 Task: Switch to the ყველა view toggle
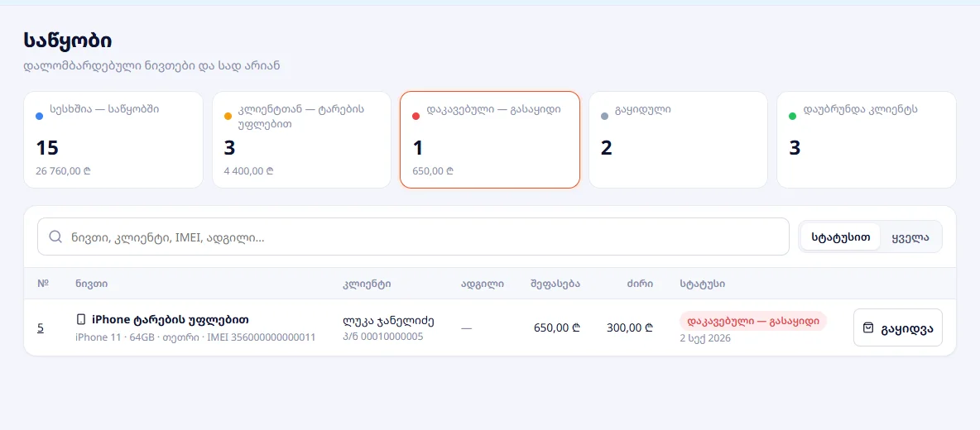pyautogui.click(x=910, y=237)
